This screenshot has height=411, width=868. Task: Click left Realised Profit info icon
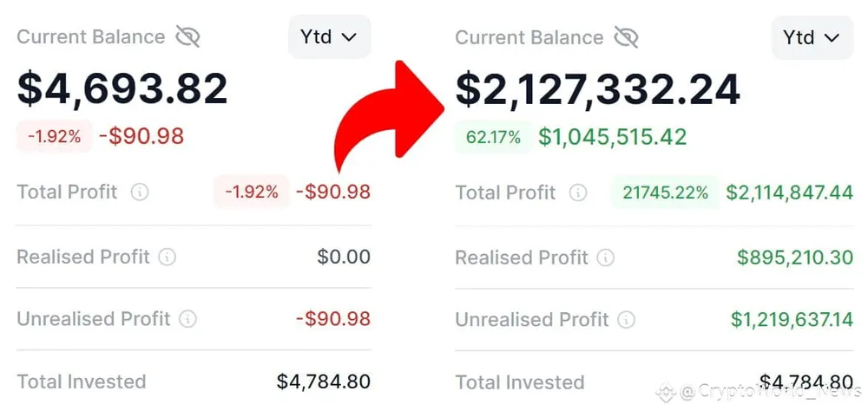click(168, 257)
